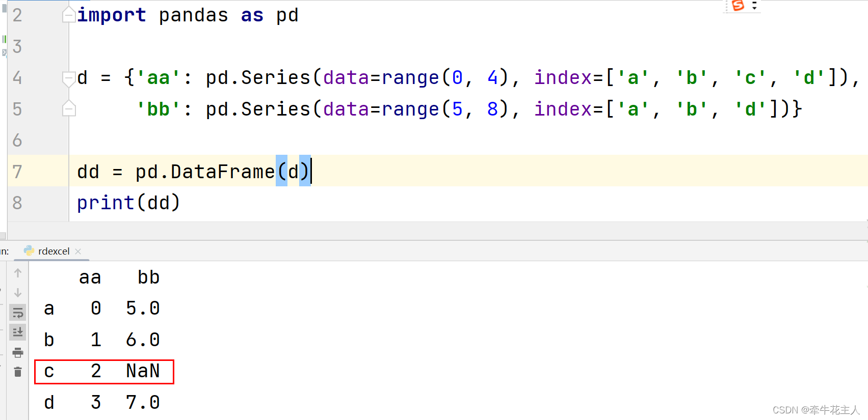Click 'Series' on line 4

click(x=276, y=78)
